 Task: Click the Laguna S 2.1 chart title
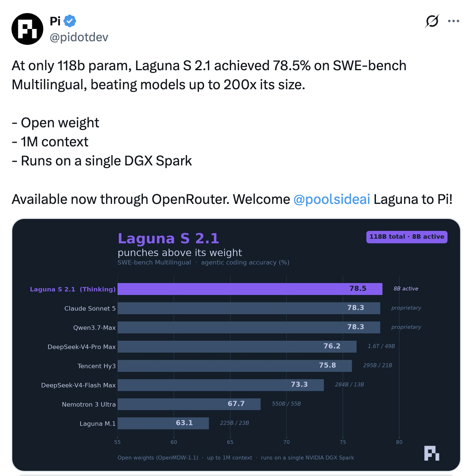point(168,238)
